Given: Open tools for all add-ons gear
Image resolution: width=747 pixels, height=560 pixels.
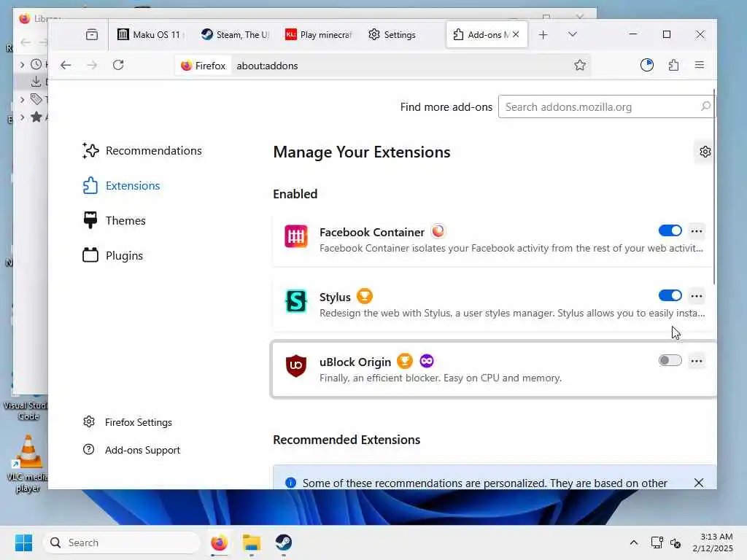Looking at the screenshot, I should [x=705, y=152].
